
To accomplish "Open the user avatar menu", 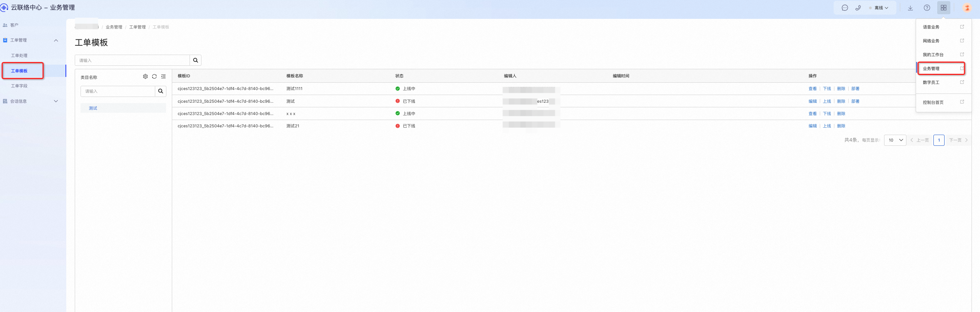I will (967, 8).
